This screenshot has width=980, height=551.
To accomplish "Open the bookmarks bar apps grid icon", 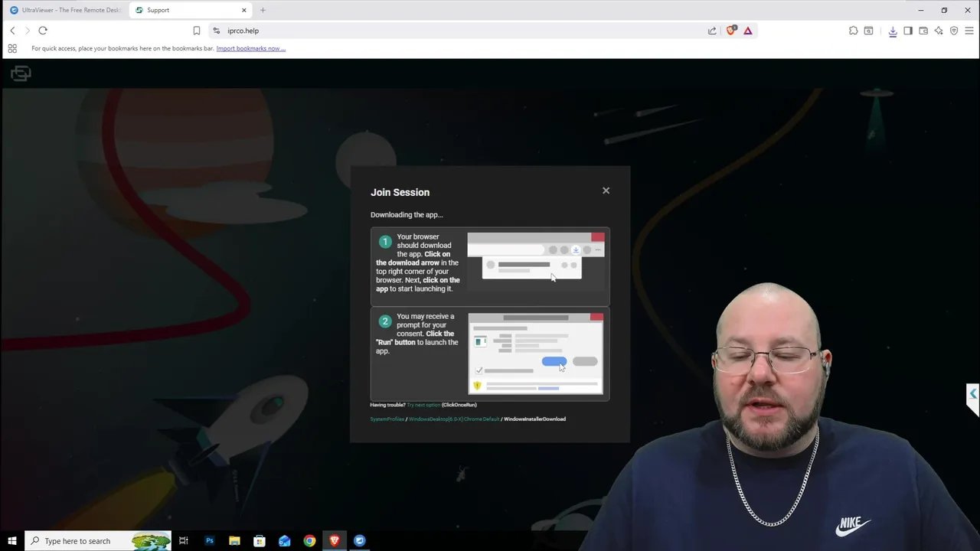I will [12, 48].
